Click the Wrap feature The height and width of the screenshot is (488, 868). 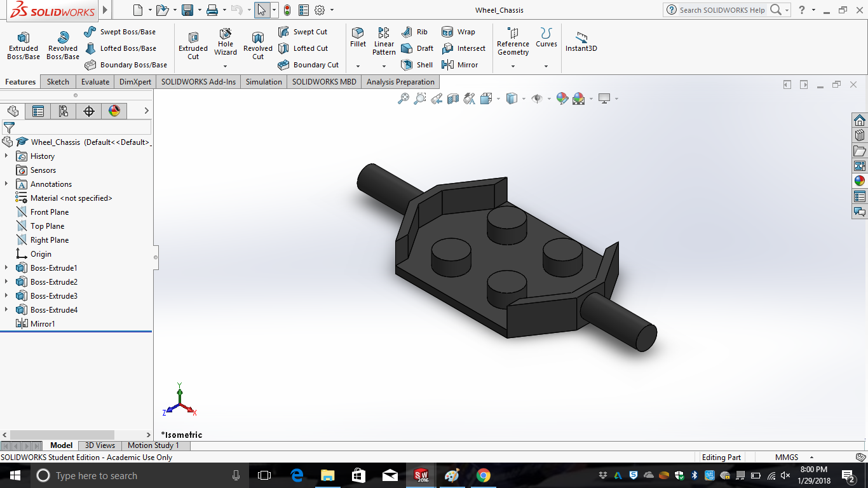click(458, 32)
